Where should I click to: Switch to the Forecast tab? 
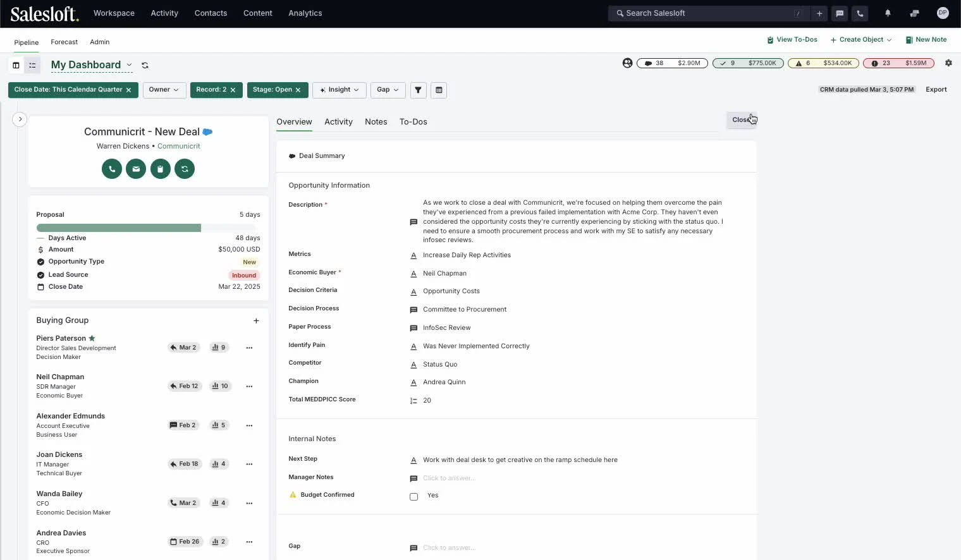[x=64, y=42]
